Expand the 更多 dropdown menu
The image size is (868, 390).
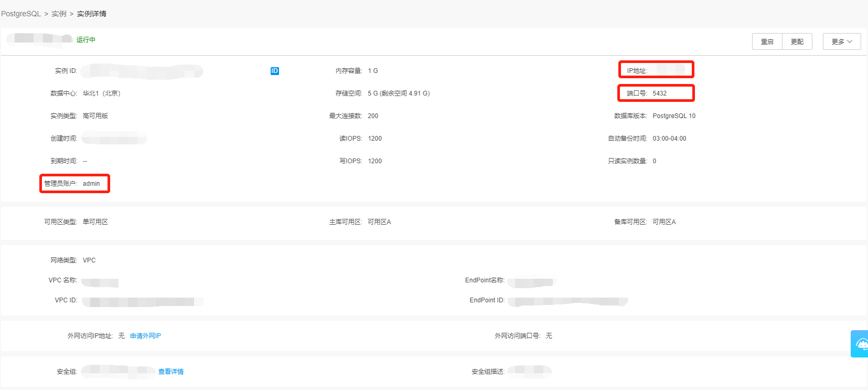[x=842, y=41]
